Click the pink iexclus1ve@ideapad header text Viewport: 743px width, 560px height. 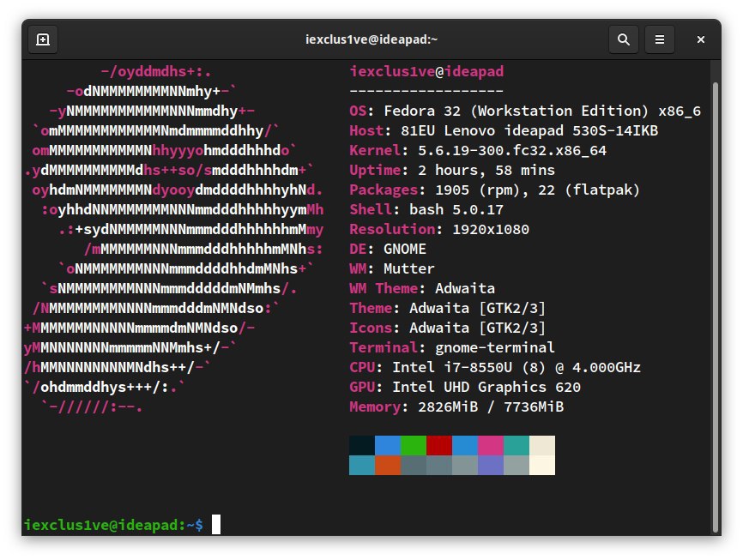(x=426, y=71)
